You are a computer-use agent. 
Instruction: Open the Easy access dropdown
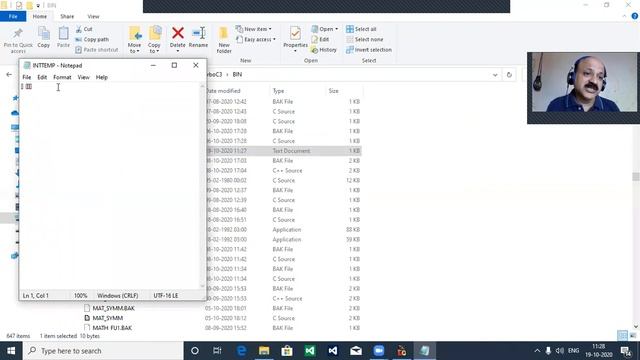click(x=256, y=39)
